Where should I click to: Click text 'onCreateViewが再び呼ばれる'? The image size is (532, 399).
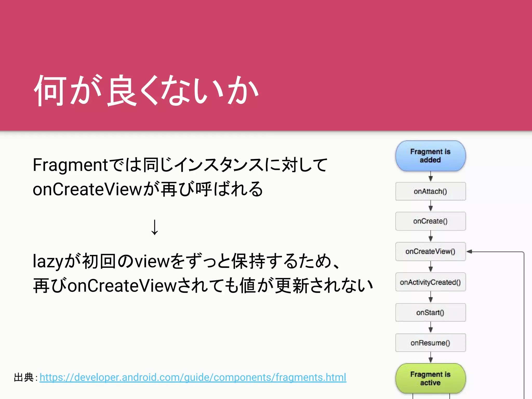pos(148,189)
